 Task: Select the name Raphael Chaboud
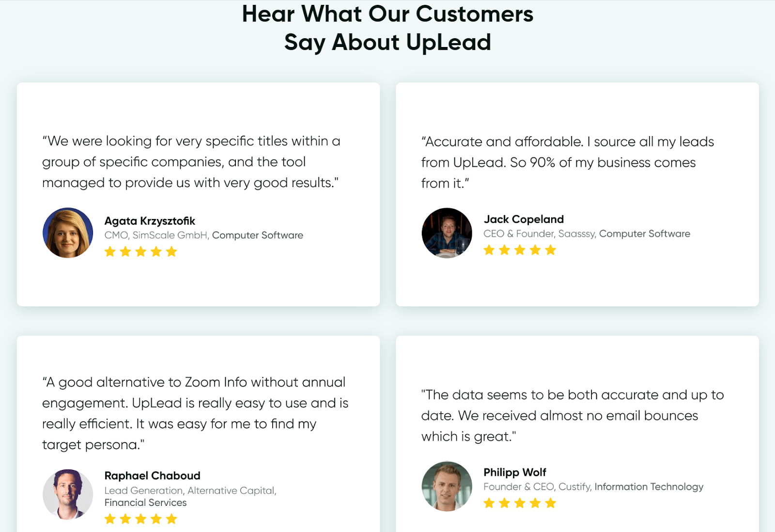click(x=153, y=476)
